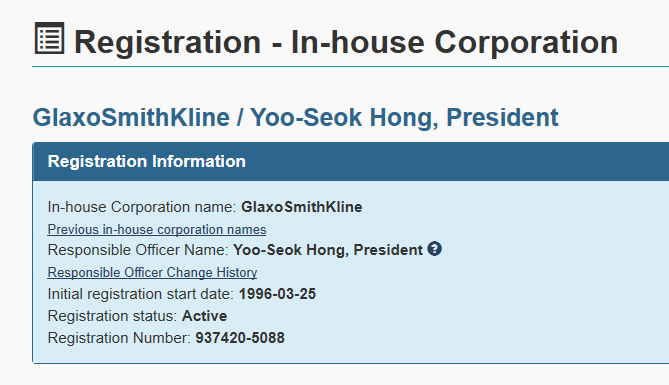
Task: Select the registration number 937420-5088
Action: click(x=240, y=338)
